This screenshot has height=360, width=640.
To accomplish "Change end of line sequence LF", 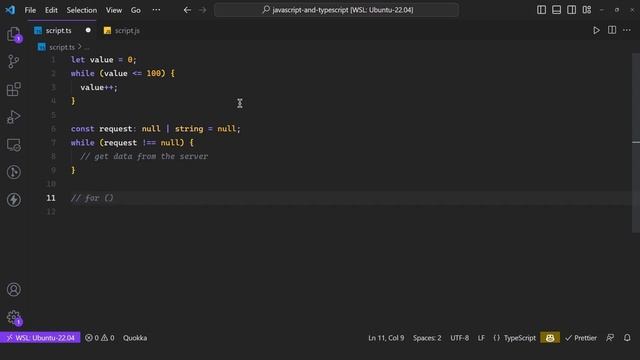I will [x=481, y=338].
